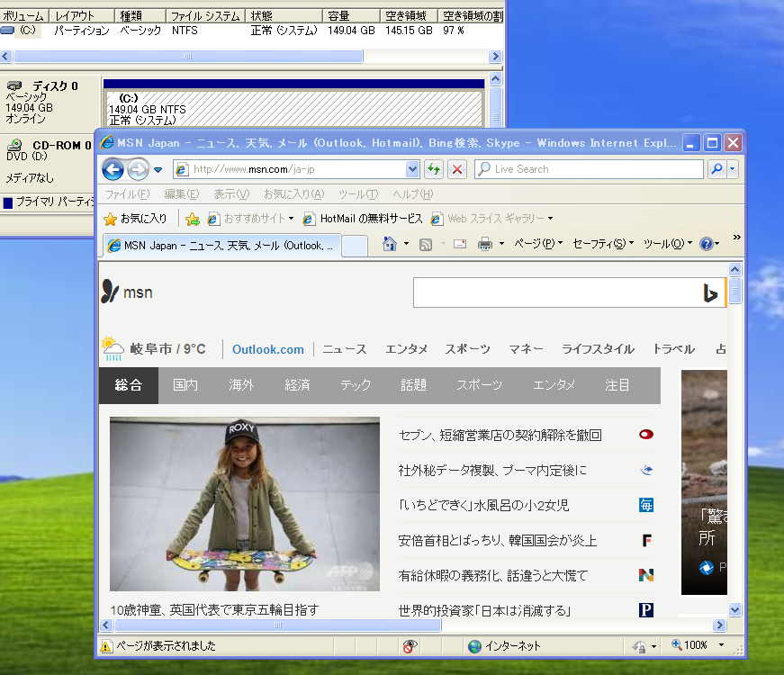Screen dimensions: 784x675
Task: Switch to the 国内 tab on MSN
Action: 185,385
